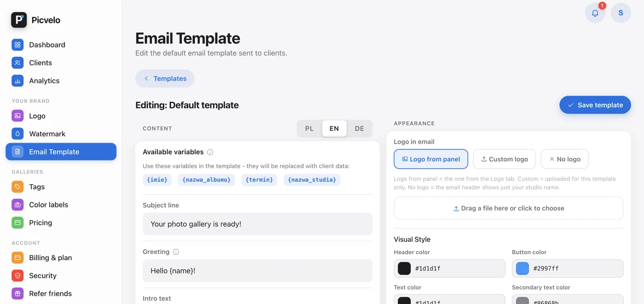Insert the {termin} variable chip
Viewport: 644px width, 304px height.
259,180
